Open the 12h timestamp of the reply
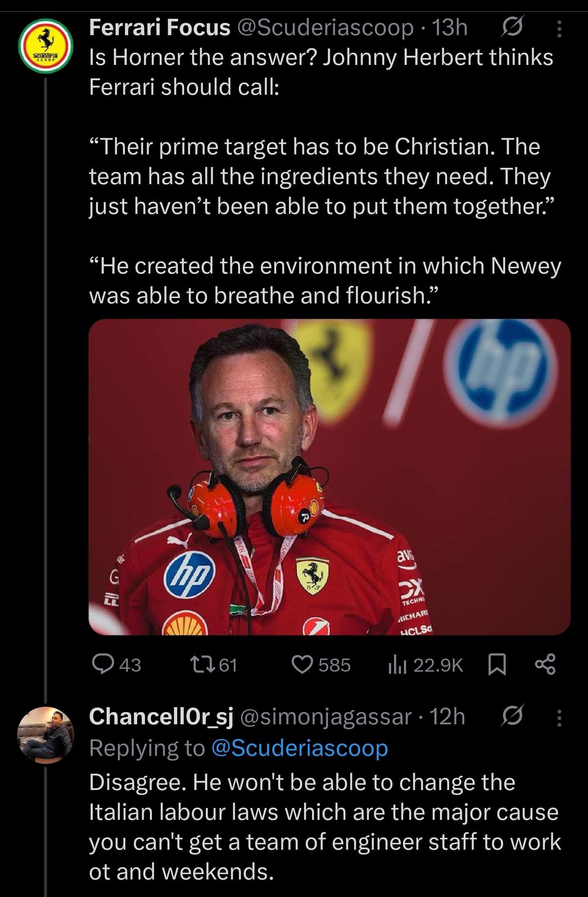Viewport: 588px width, 897px height. coord(448,717)
